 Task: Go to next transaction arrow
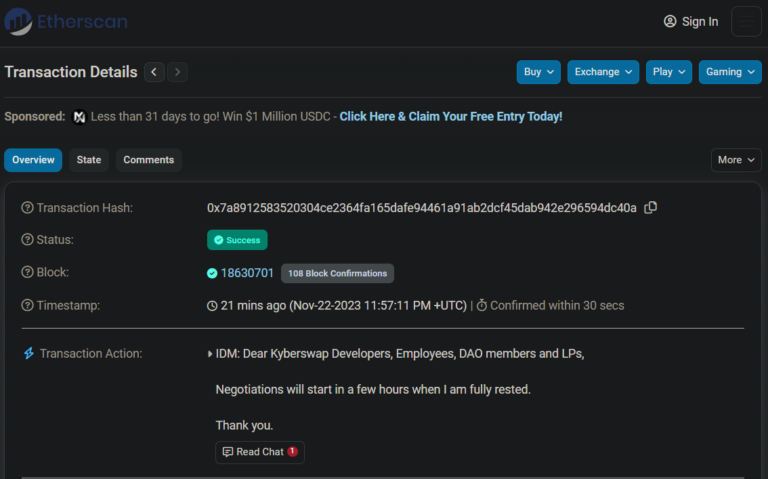[177, 72]
